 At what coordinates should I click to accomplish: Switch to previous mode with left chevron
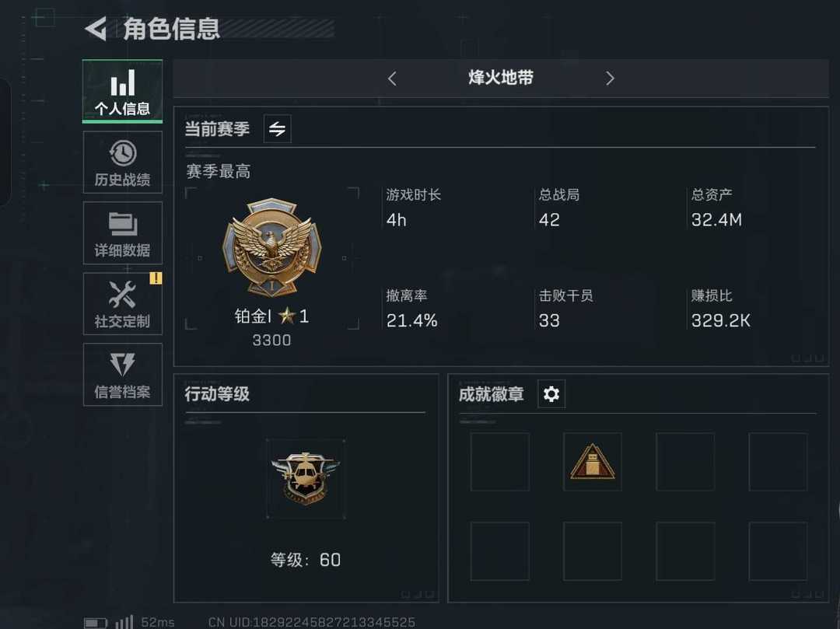coord(392,79)
